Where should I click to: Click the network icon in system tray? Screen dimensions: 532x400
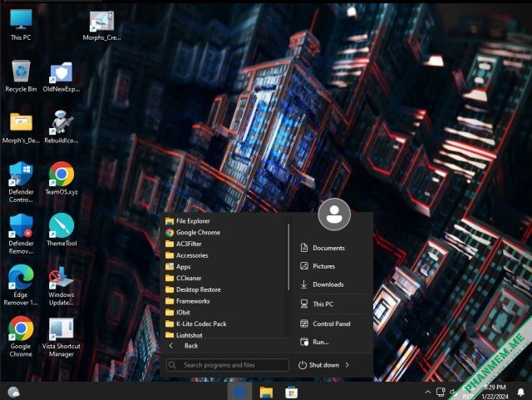pos(441,393)
